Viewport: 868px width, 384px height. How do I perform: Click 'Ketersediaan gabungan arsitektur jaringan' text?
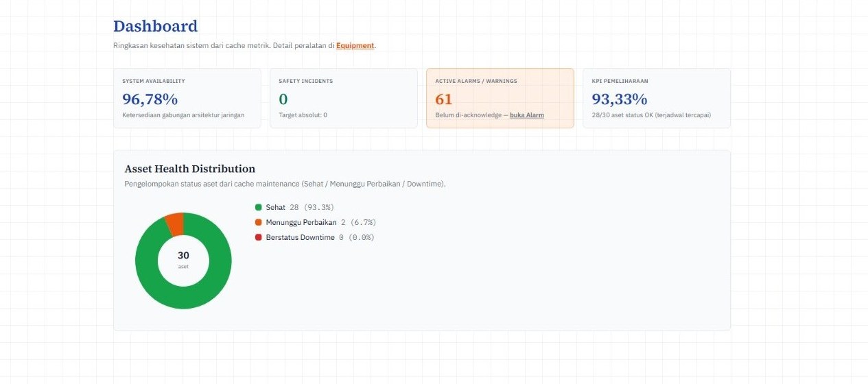coord(183,115)
